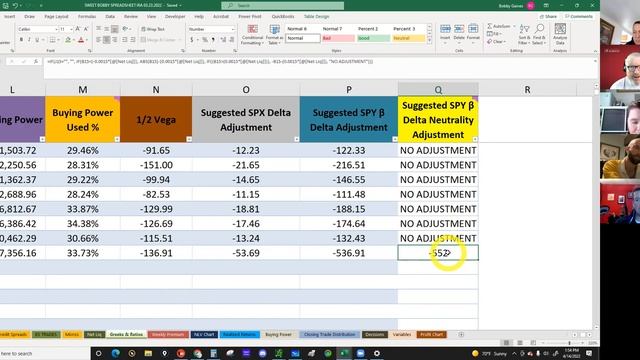Open the Developer ribbon tab

pos(175,16)
